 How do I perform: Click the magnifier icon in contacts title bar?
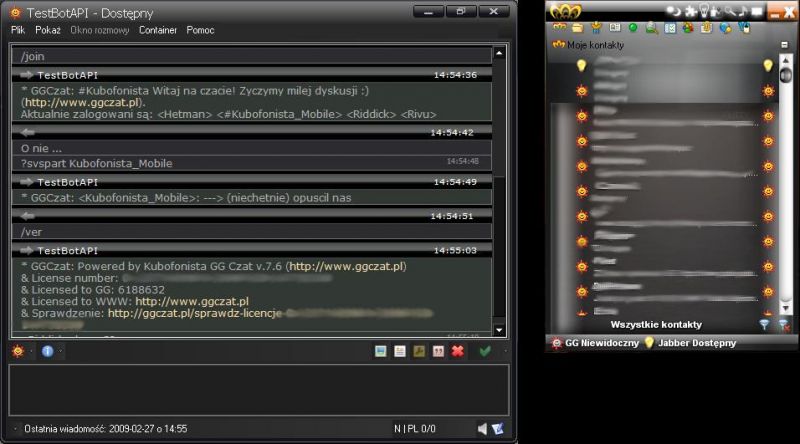point(730,11)
